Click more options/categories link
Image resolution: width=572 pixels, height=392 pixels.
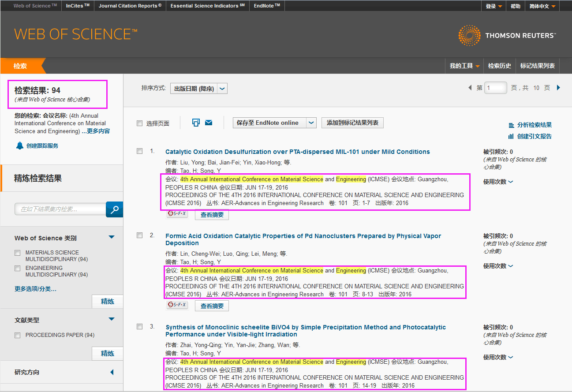point(35,289)
